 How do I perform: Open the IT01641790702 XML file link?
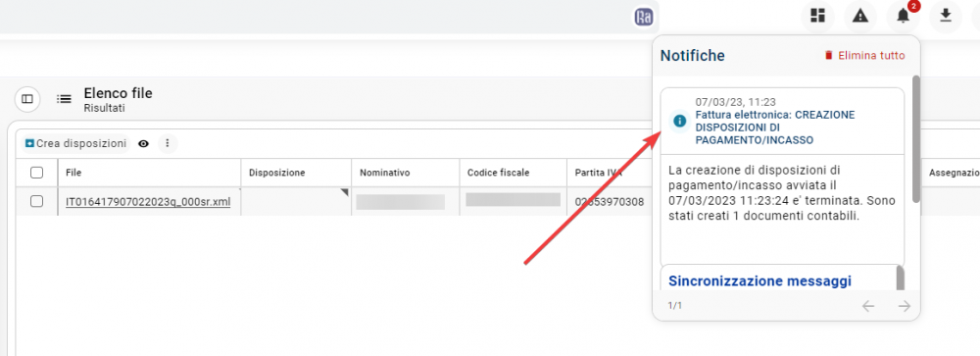(148, 202)
